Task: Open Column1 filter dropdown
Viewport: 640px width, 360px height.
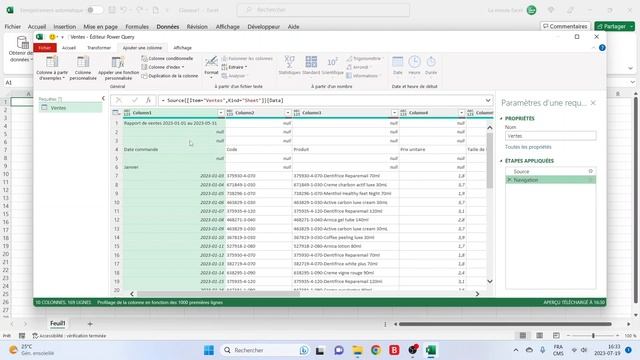Action: pos(221,113)
